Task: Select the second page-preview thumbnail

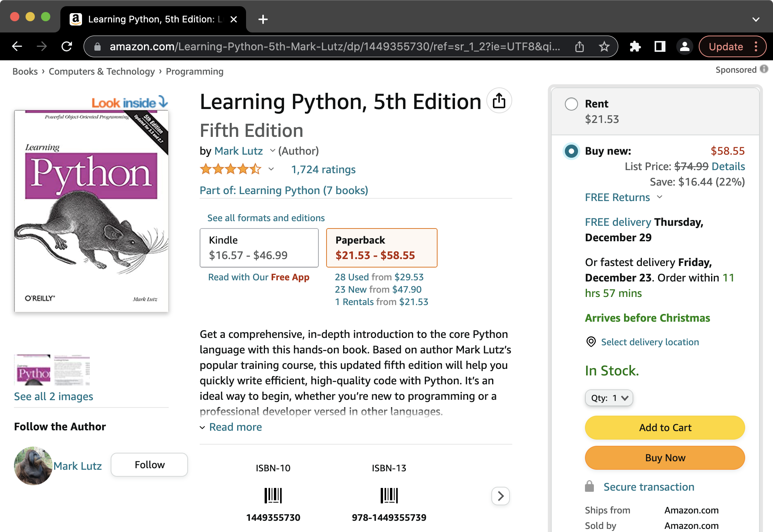Action: 72,370
